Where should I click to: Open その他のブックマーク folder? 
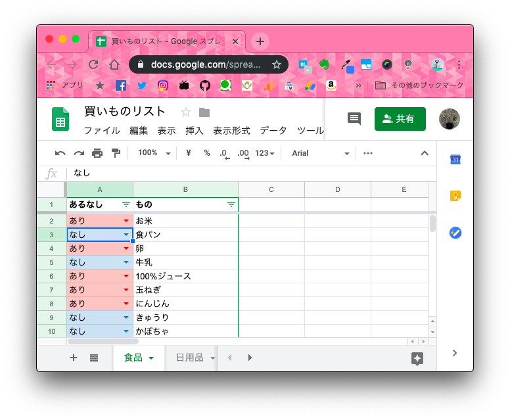click(419, 85)
